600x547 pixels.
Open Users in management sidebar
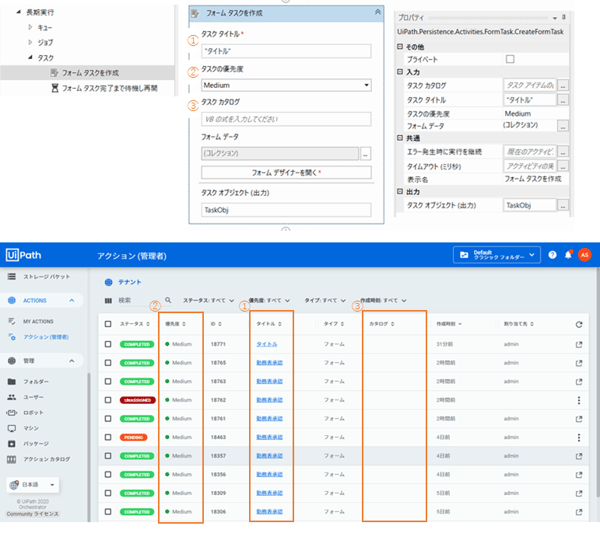[x=33, y=397]
